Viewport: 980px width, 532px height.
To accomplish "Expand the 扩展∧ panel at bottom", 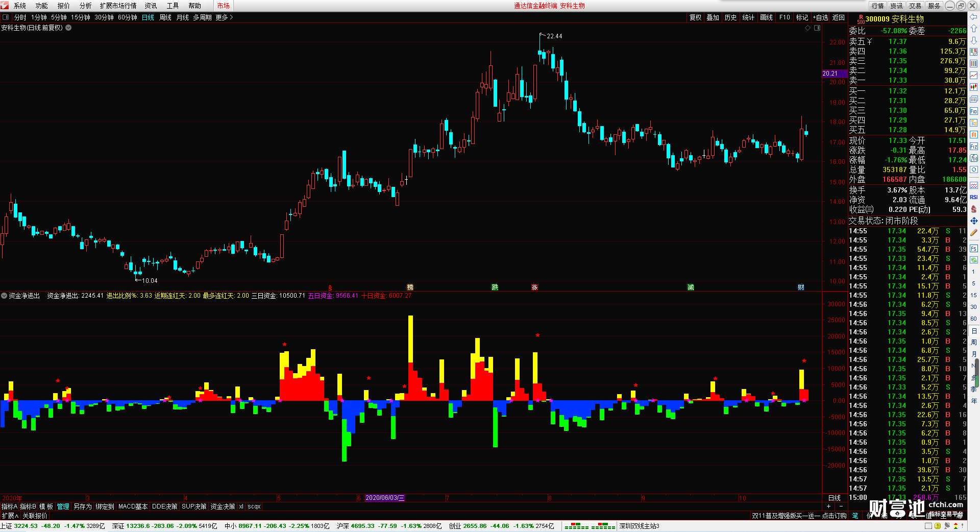I will 10,516.
